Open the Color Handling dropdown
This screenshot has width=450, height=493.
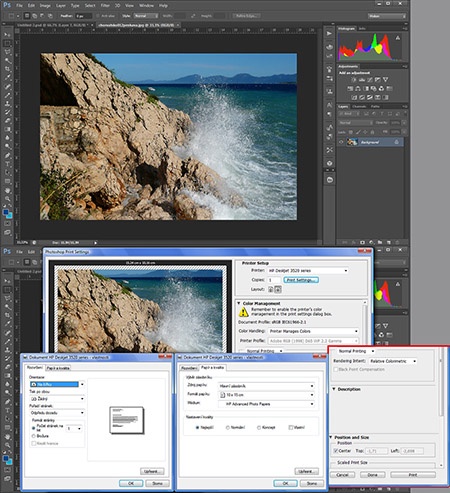[x=313, y=331]
